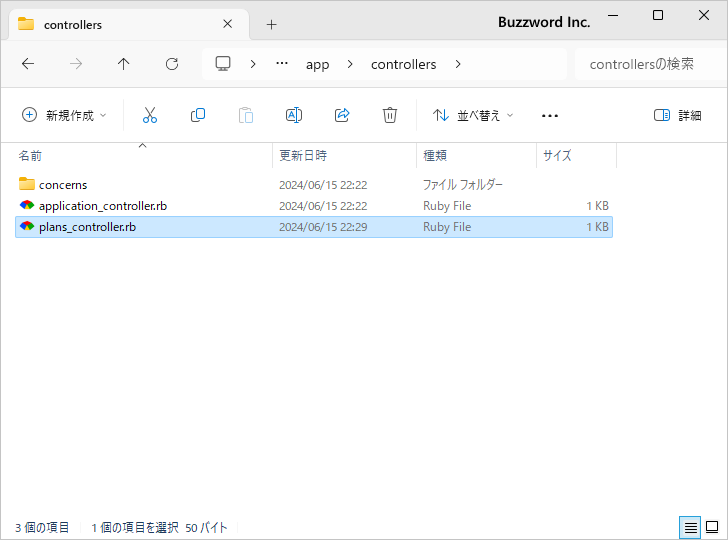Add a new tab with plus button

(x=272, y=24)
